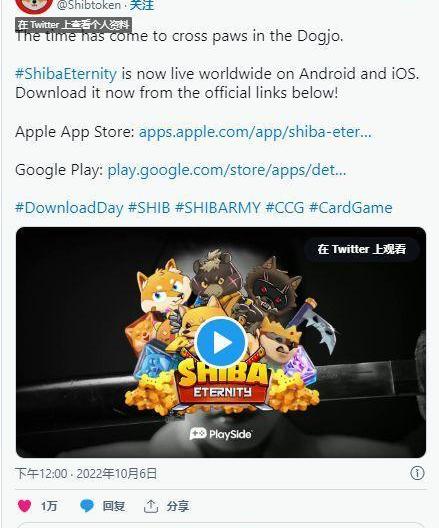This screenshot has height=528, width=439.
Task: Open the tweet timestamp 2022年10月6日
Action: click(116, 473)
